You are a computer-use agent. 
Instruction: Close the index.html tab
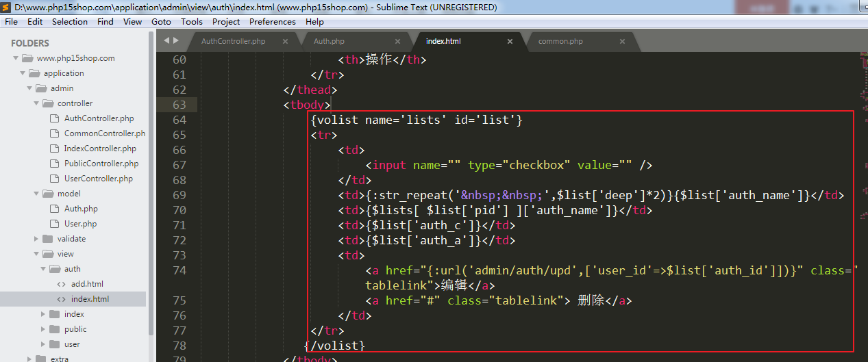[x=510, y=41]
